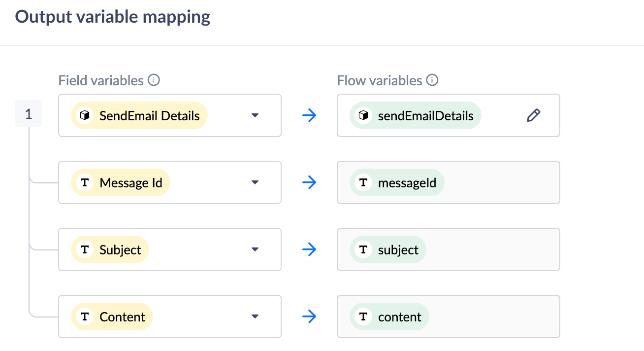Click the text icon on content flow variable

[363, 316]
